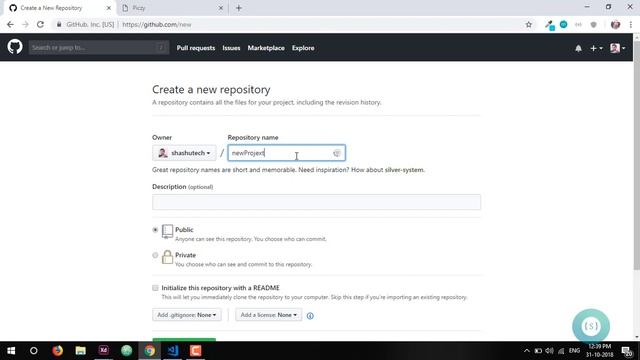640x360 pixels.
Task: Open the user avatar menu in header
Action: [x=617, y=48]
